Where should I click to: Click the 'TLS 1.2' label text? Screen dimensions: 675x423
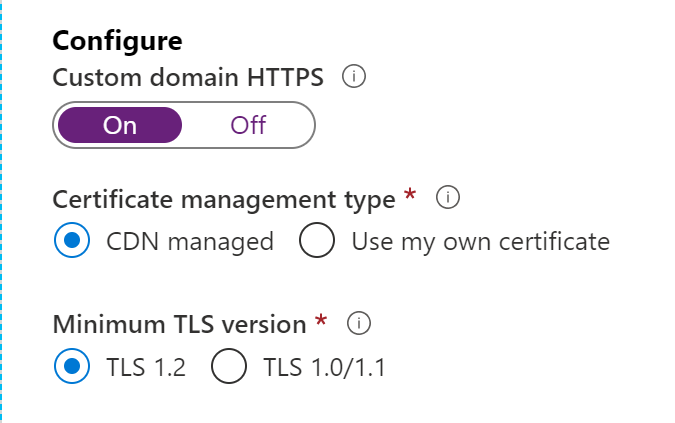(146, 367)
